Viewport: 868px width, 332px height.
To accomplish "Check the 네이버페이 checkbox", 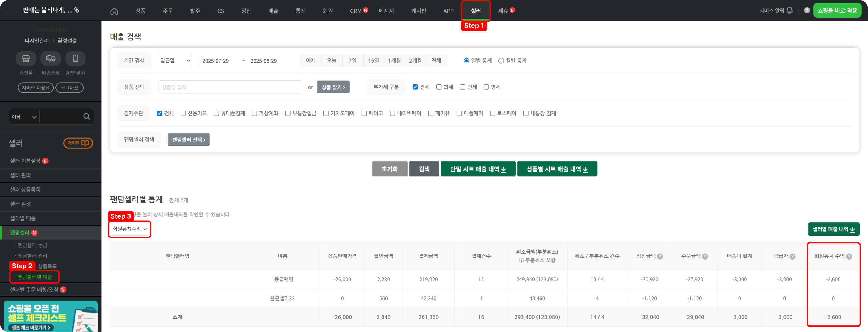I will (x=392, y=113).
